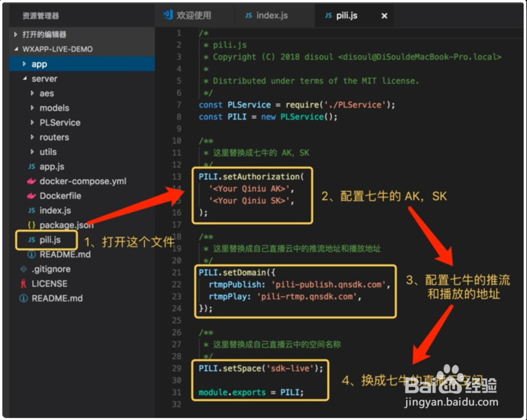527x420 pixels.
Task: Open package.json in the explorer
Action: click(x=66, y=225)
